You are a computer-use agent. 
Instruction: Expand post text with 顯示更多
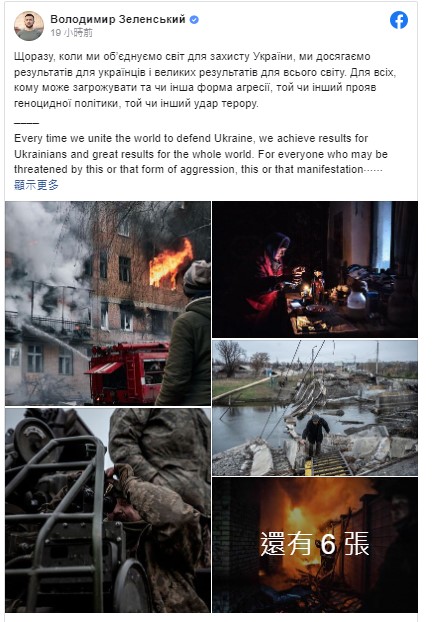36,185
